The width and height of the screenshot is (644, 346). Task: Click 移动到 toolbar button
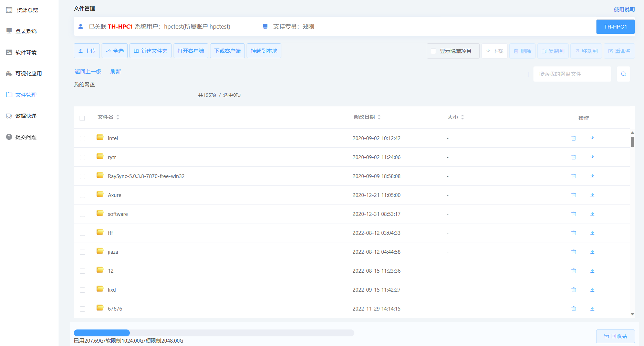tap(586, 51)
